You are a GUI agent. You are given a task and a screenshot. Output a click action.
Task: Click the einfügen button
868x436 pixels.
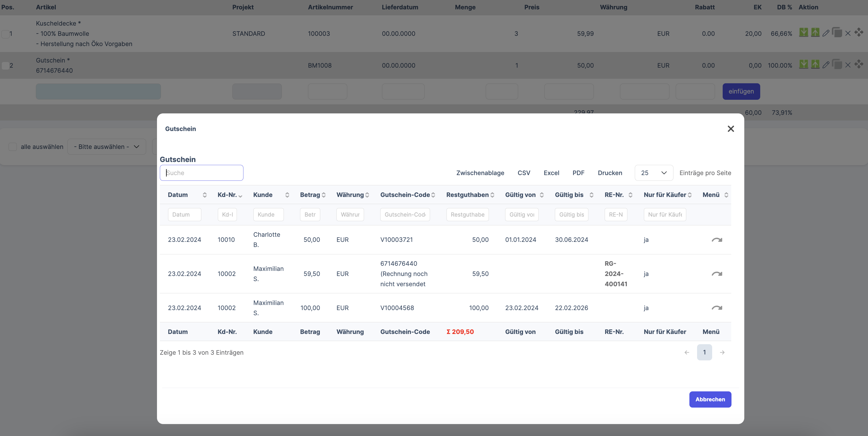741,92
